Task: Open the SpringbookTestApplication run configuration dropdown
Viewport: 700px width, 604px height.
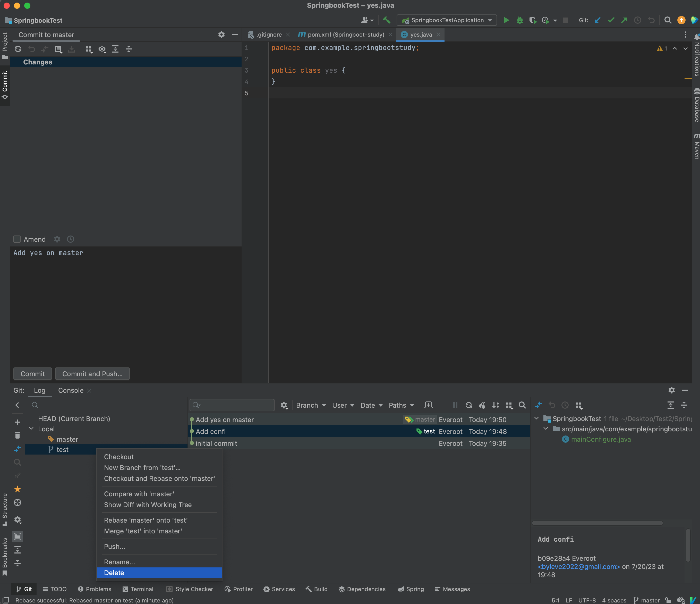Action: [x=447, y=20]
